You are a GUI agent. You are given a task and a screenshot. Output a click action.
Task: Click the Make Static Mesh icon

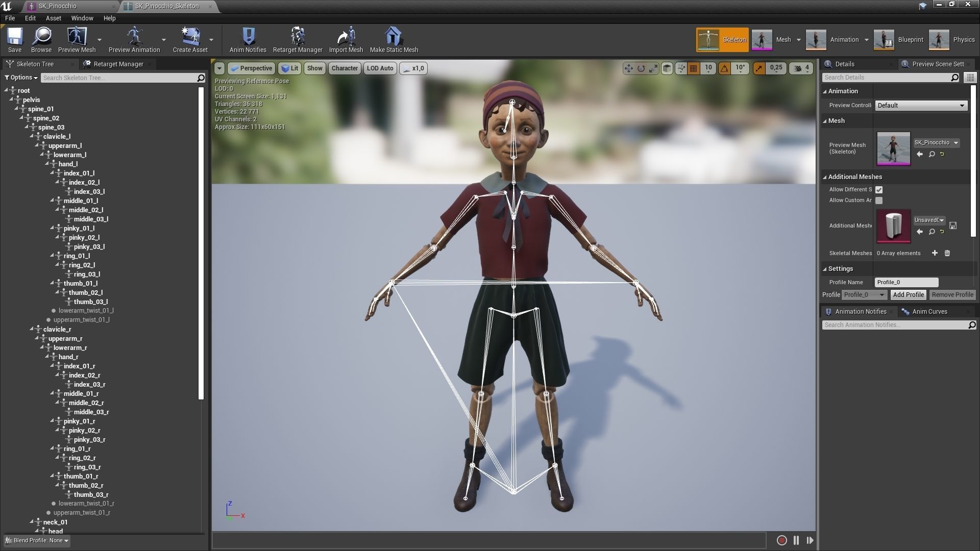point(394,40)
